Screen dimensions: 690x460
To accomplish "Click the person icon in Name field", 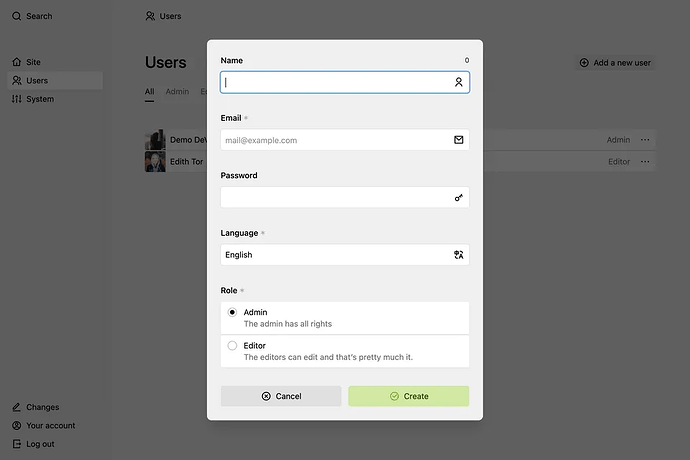I will (x=459, y=83).
